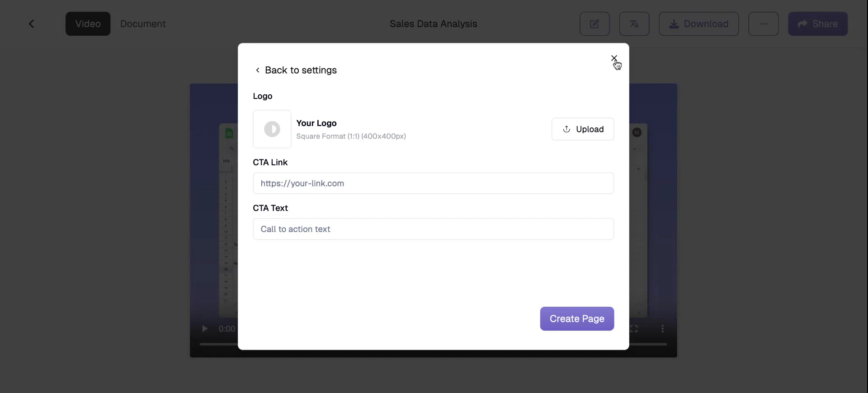Screen dimensions: 868x393
Task: Switch to the Document tab
Action: point(143,23)
